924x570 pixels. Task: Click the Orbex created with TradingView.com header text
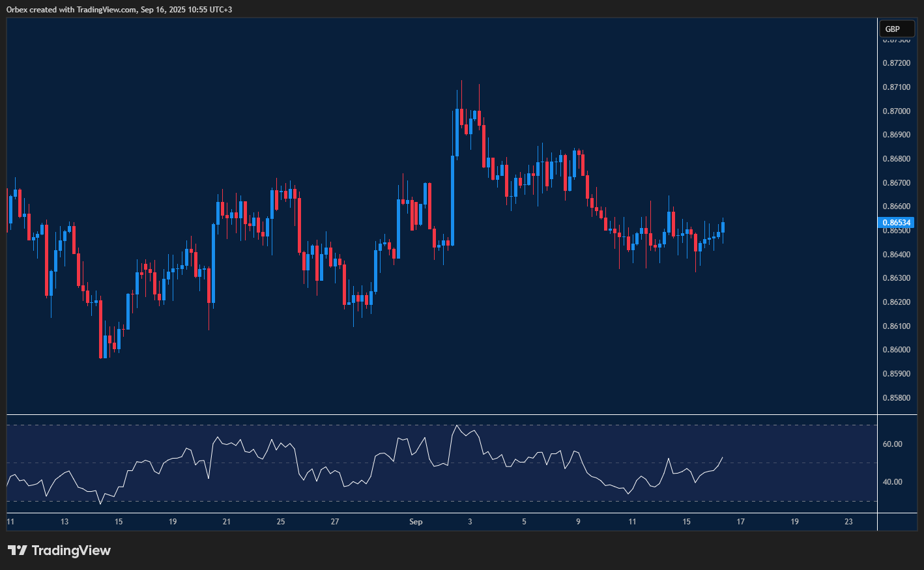coord(119,9)
